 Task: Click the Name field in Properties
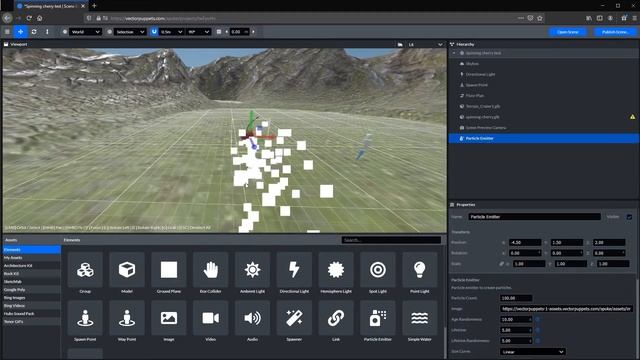click(x=534, y=217)
